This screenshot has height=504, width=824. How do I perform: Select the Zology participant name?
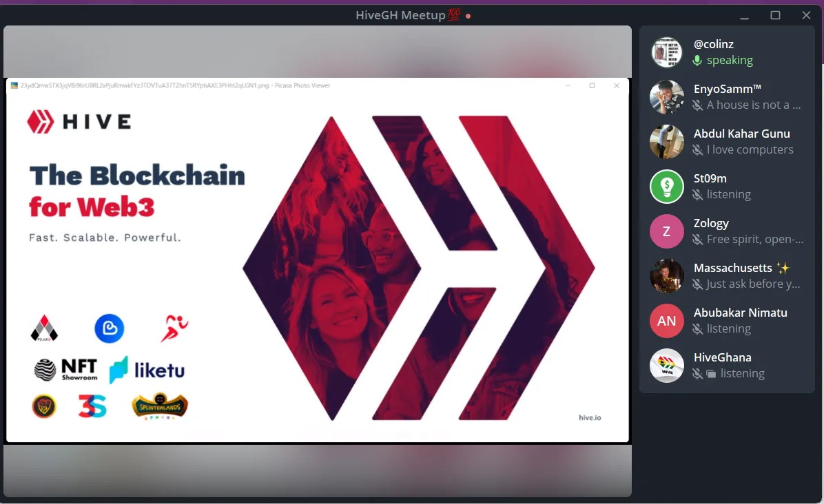(711, 223)
